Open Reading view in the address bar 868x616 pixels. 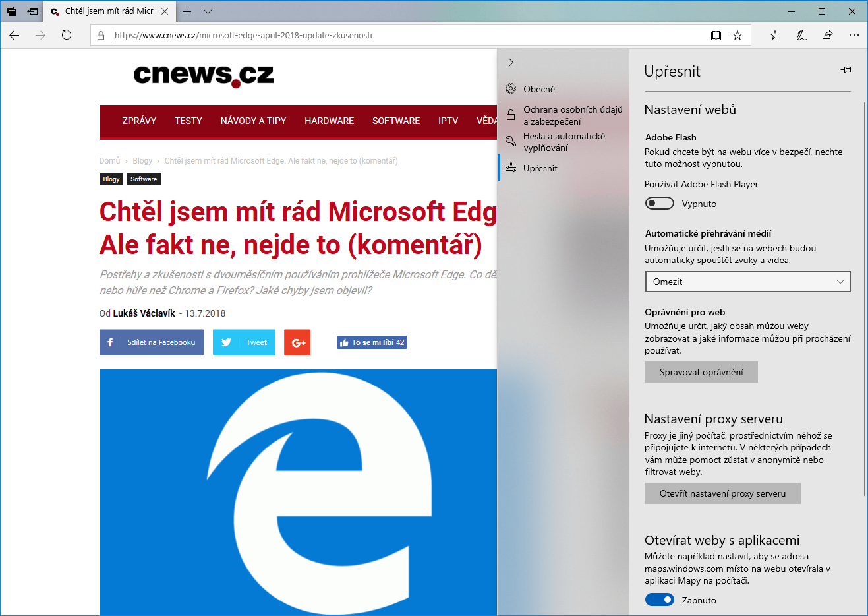(716, 35)
